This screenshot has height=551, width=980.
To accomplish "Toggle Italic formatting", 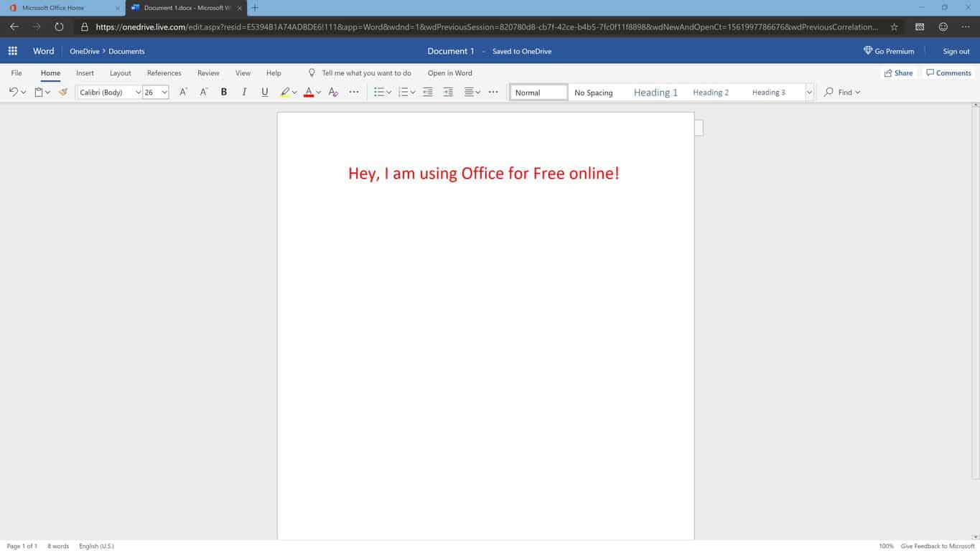I will (244, 92).
